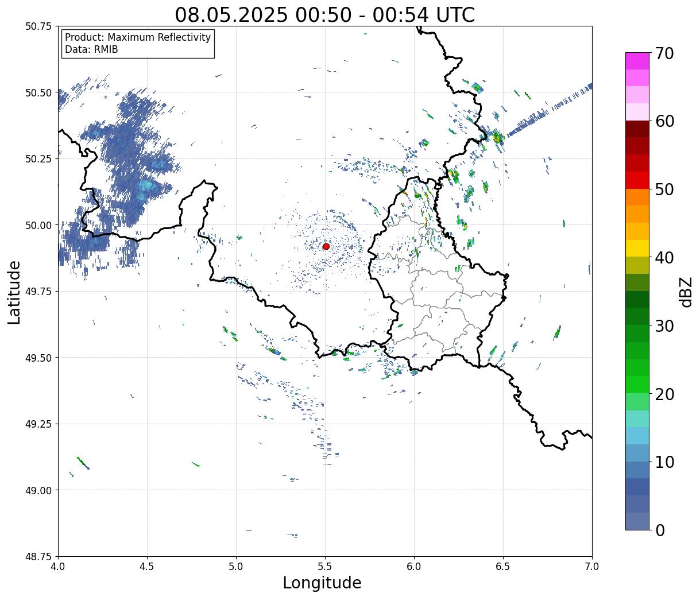Click the latitude tick label 49.25

[38, 424]
